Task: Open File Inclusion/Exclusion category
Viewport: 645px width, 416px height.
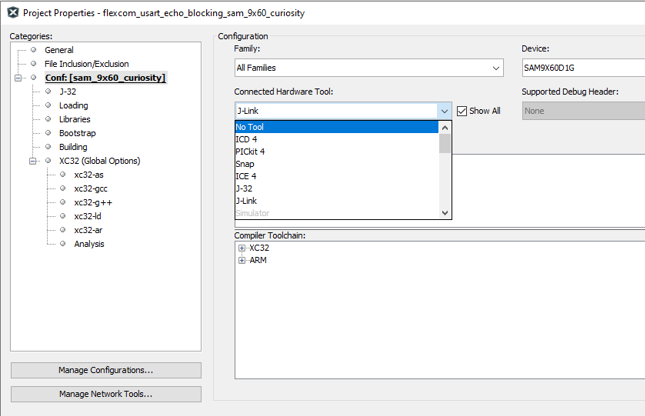Action: [x=86, y=64]
